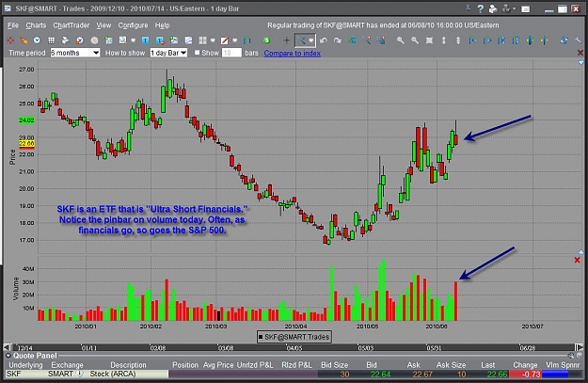Open dropdown arrow next to magnifier chart icon
The image size is (588, 383).
[x=134, y=40]
